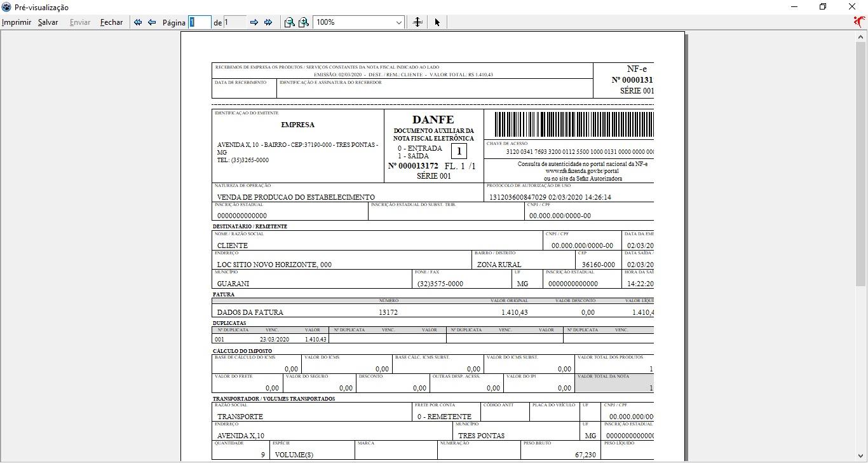
Task: Focus the current page number field
Action: pyautogui.click(x=200, y=22)
